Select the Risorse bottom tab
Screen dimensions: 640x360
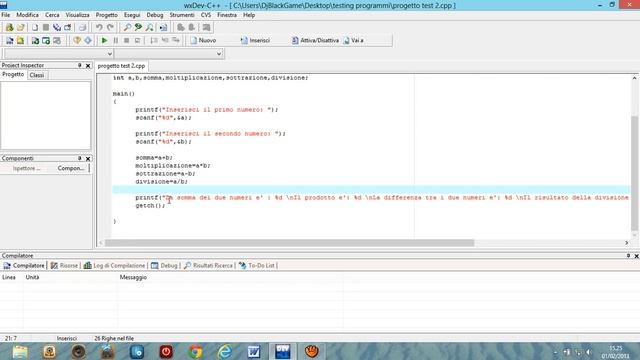[64, 265]
